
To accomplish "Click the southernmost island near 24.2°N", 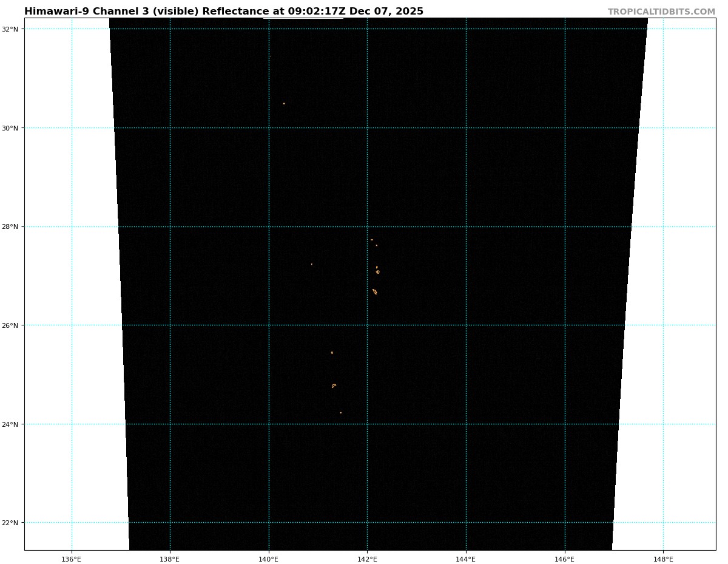I will pos(341,413).
